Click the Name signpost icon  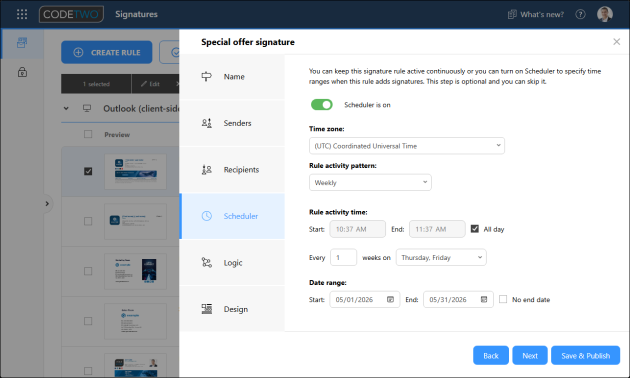click(x=207, y=76)
